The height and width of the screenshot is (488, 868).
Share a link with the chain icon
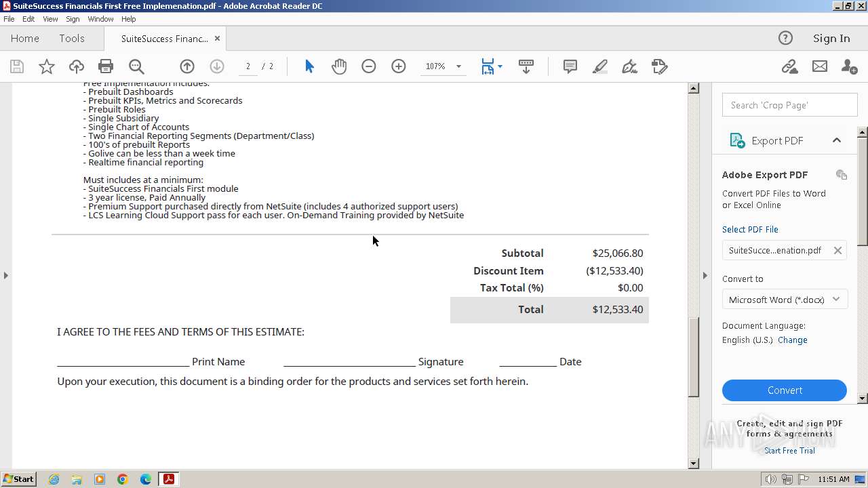click(789, 66)
